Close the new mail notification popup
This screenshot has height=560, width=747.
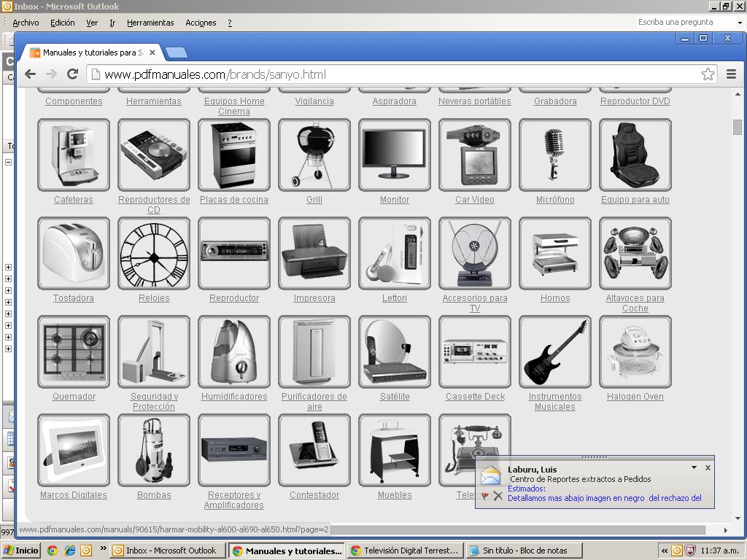pos(708,467)
